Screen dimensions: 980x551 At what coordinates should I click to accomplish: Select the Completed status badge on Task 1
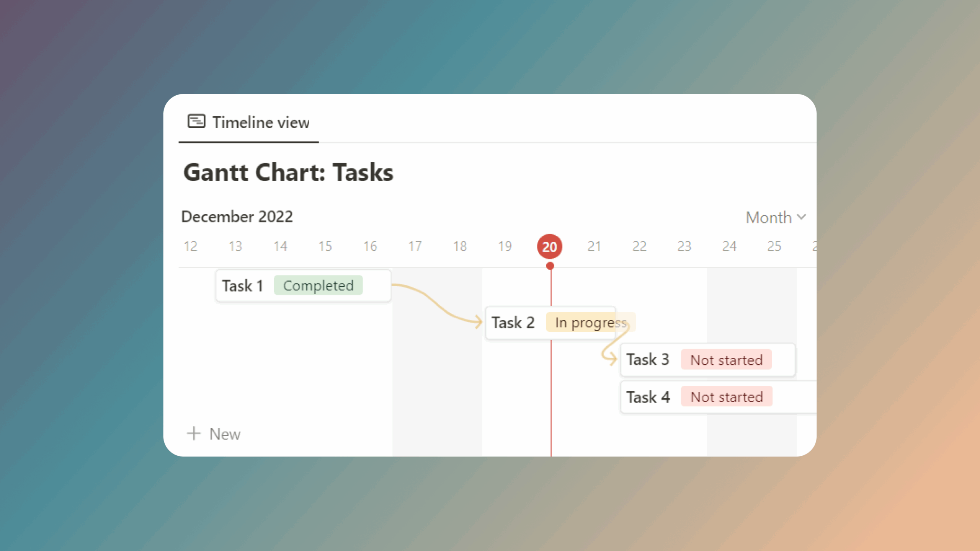pos(318,285)
